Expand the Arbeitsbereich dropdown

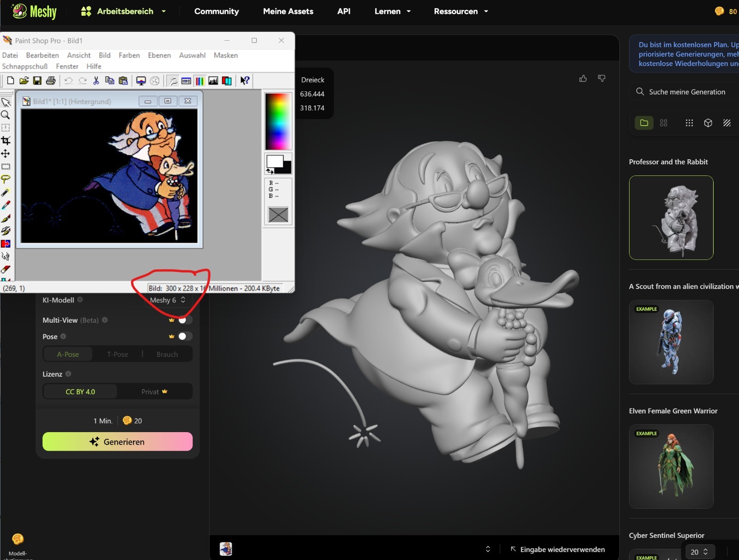tap(124, 11)
